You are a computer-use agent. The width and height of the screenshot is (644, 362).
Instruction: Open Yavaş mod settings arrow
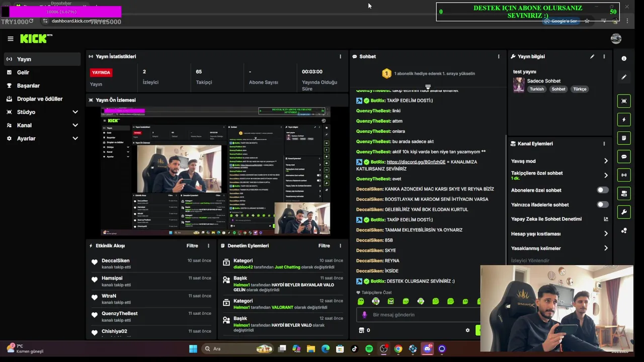coord(606,161)
